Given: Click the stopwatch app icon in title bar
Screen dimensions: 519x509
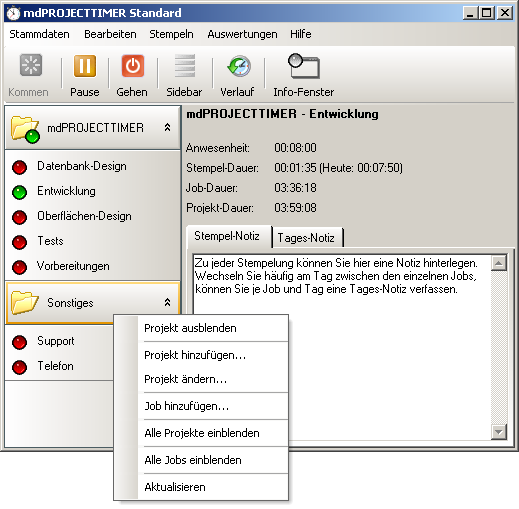Looking at the screenshot, I should (x=13, y=13).
